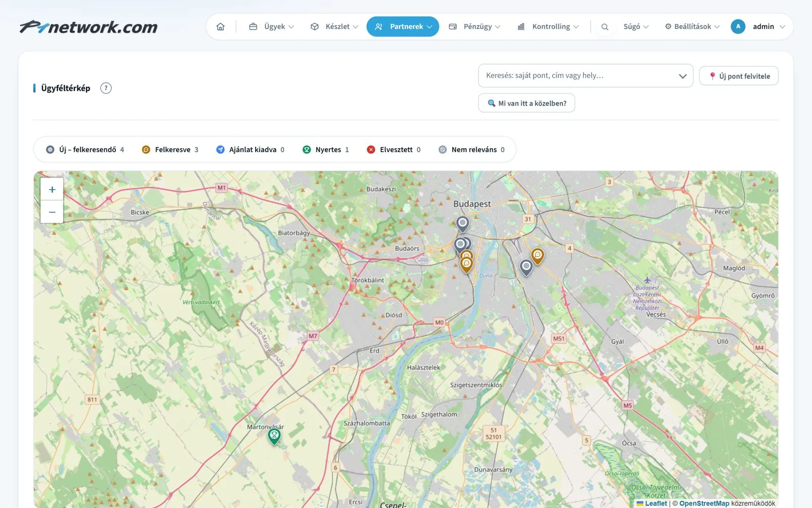Click the Készlet chevron arrow
The width and height of the screenshot is (812, 508).
355,27
